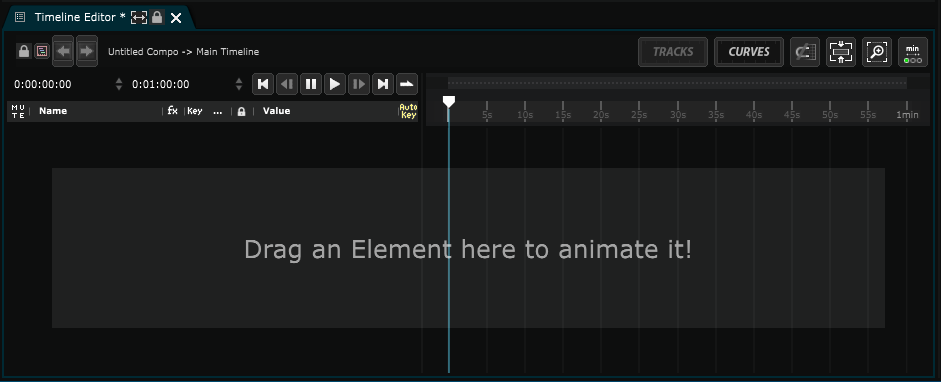Viewport: 941px width, 382px height.
Task: Open the ... column header options
Action: click(x=218, y=111)
